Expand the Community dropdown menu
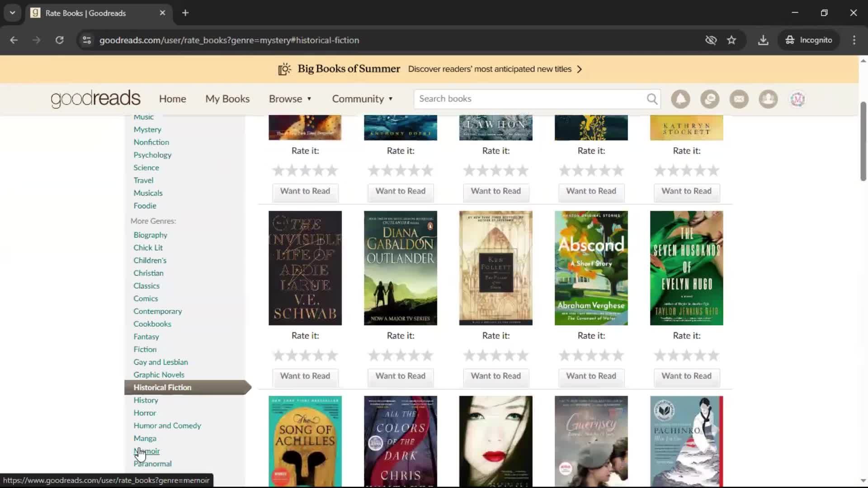868x488 pixels. point(363,99)
